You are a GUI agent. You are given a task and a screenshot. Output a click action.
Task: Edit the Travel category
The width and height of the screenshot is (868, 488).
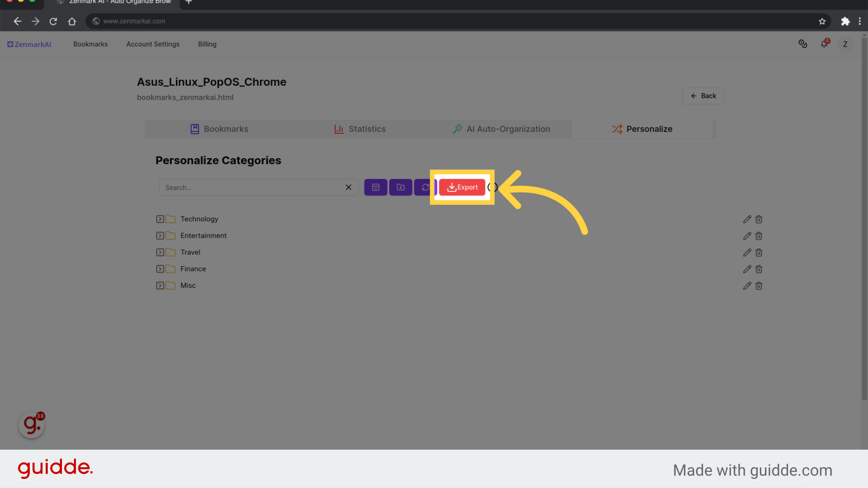click(x=747, y=253)
